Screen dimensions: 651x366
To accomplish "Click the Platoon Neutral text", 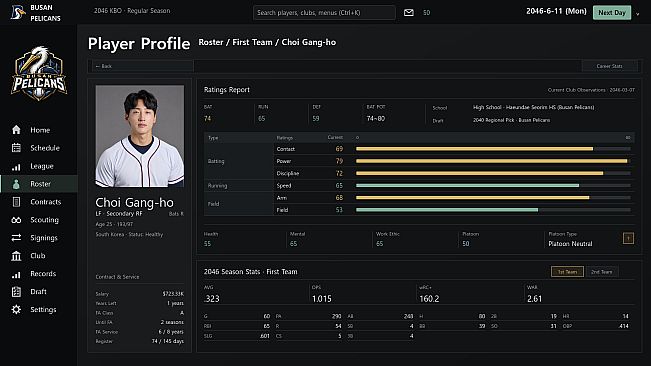I will [570, 244].
